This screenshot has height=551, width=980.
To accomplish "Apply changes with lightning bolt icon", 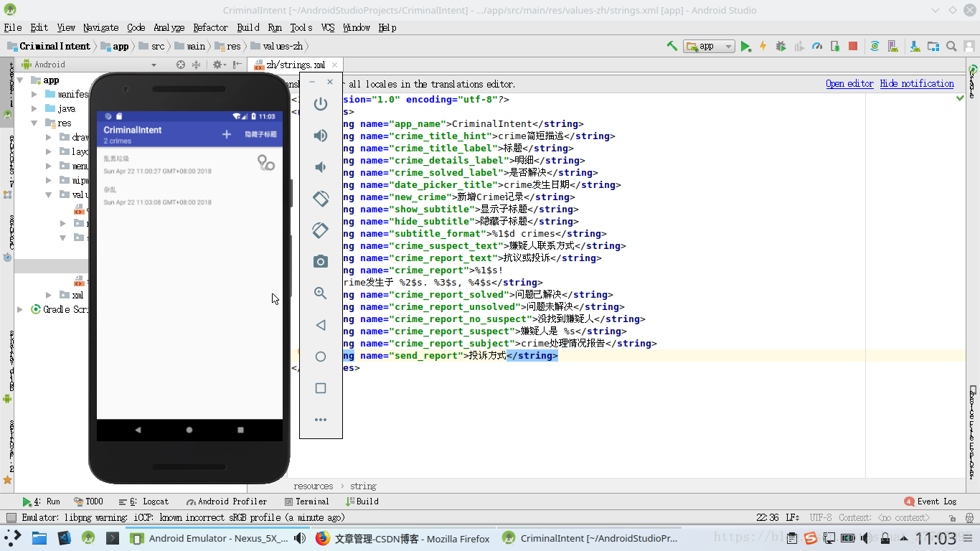I will pyautogui.click(x=763, y=46).
